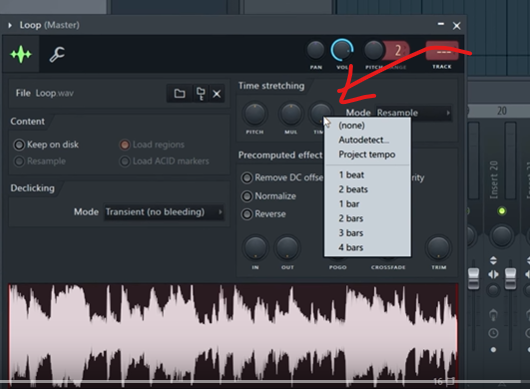Toggle the Resample content option
530x389 pixels.
(19, 161)
